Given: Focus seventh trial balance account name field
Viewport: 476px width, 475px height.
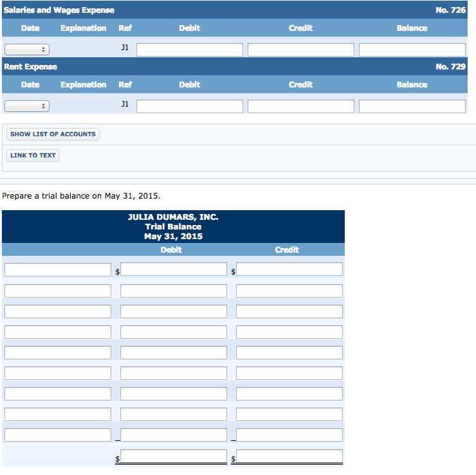Looking at the screenshot, I should [58, 394].
